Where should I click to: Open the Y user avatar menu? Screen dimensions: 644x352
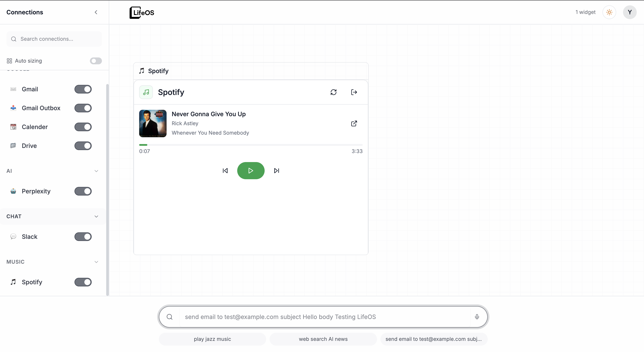[x=629, y=12]
